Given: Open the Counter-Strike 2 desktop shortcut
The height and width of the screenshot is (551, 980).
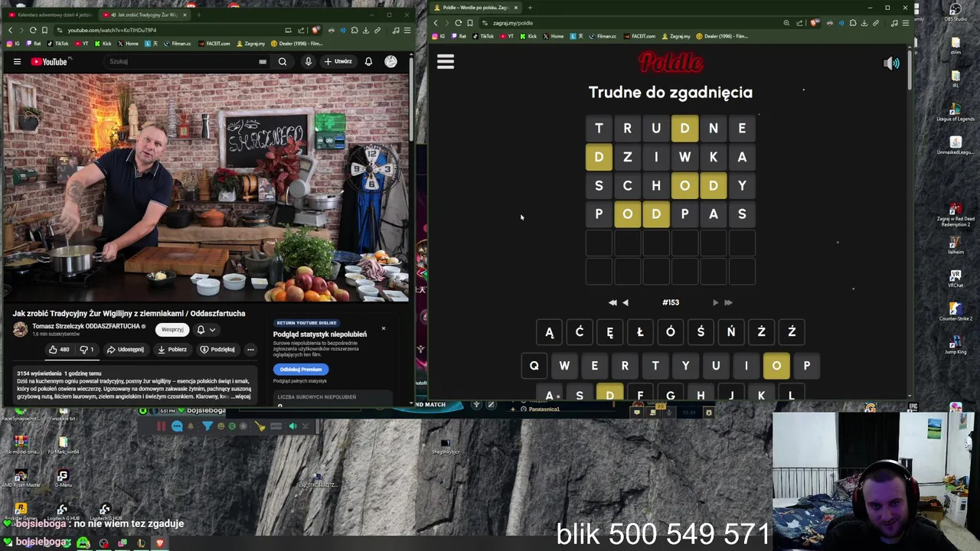Looking at the screenshot, I should [x=955, y=311].
